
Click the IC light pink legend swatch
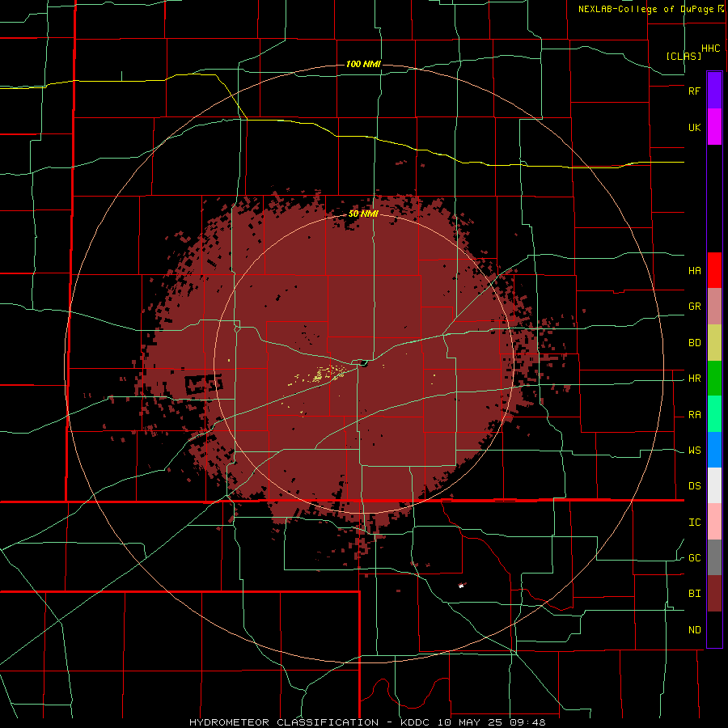click(x=714, y=522)
